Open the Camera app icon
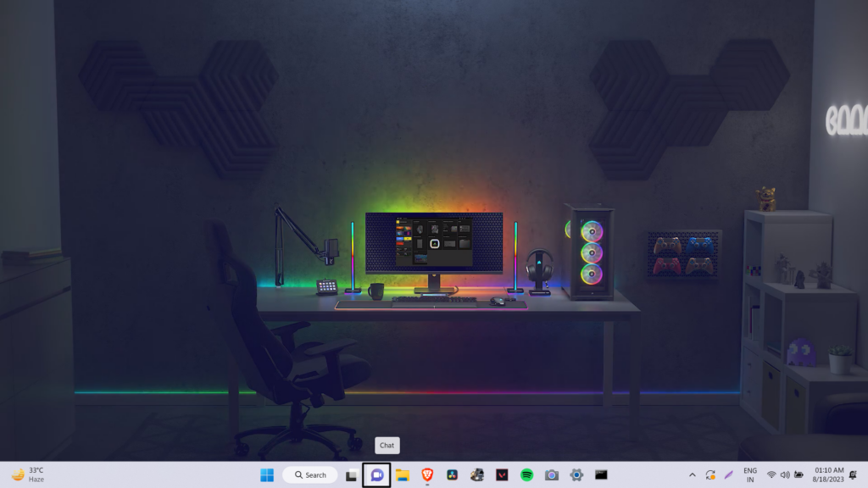Image resolution: width=868 pixels, height=488 pixels. click(552, 475)
